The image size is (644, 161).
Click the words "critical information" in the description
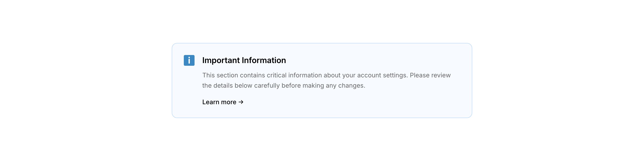294,75
